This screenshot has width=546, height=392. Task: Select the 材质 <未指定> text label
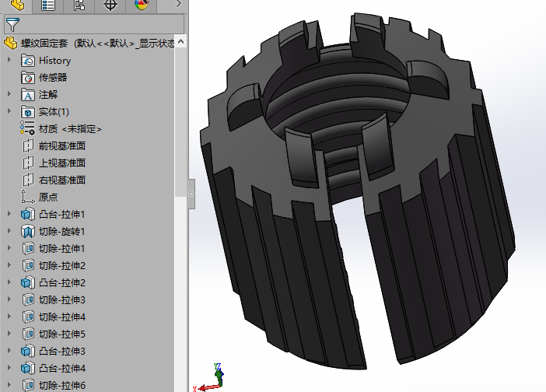click(x=70, y=129)
